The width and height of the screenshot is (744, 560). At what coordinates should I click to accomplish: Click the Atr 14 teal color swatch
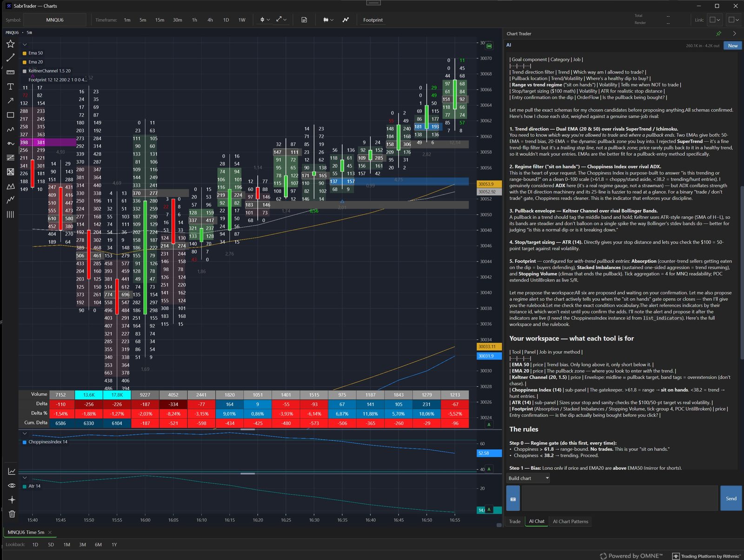(x=25, y=487)
